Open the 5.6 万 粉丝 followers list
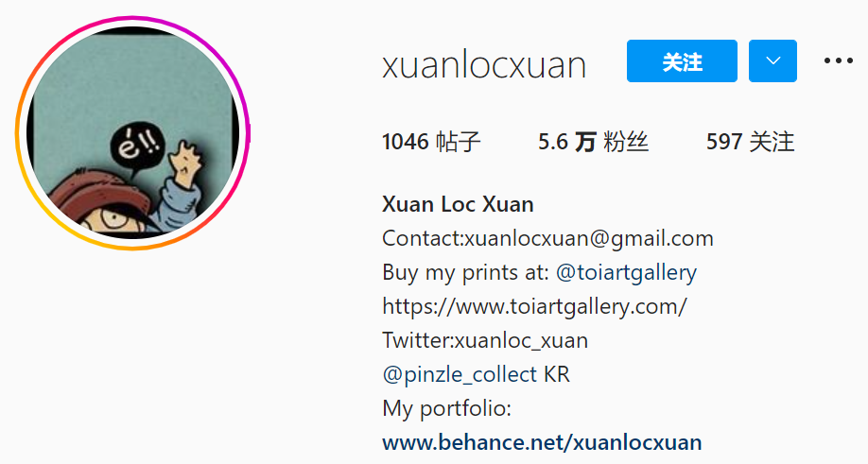This screenshot has height=464, width=868. (x=593, y=142)
